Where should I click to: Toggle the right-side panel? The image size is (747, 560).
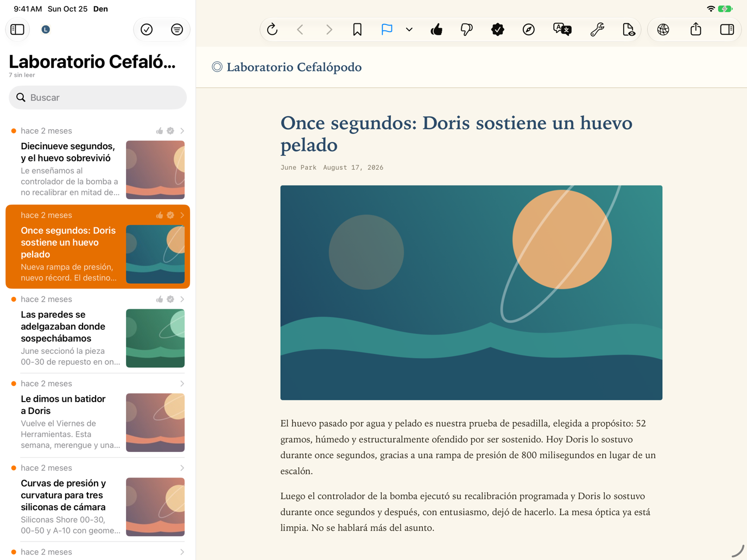[727, 29]
